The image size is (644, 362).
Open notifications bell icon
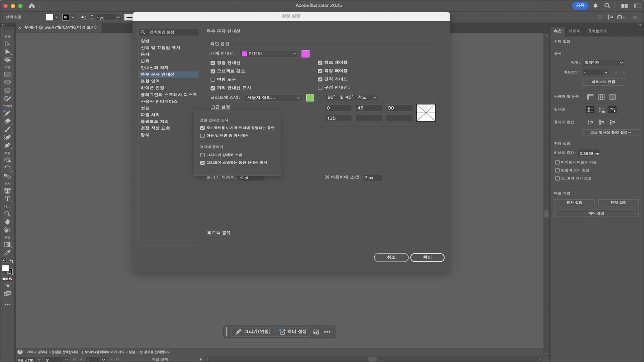pyautogui.click(x=595, y=6)
